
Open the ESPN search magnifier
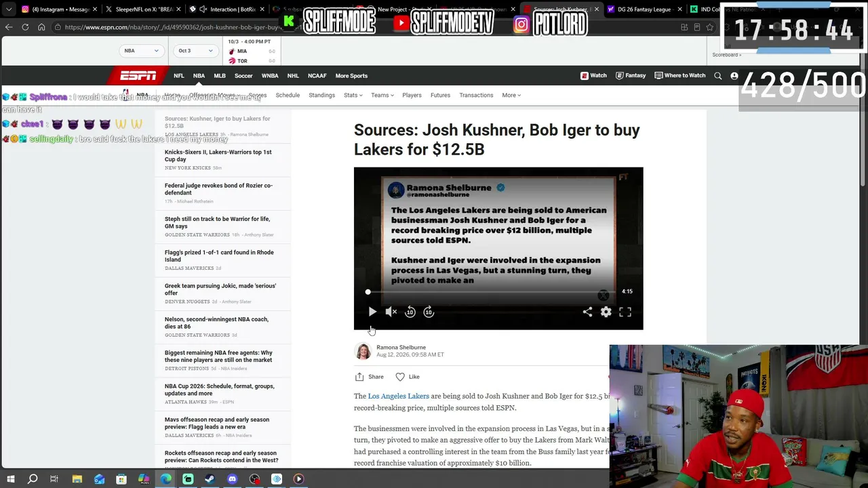pos(718,76)
